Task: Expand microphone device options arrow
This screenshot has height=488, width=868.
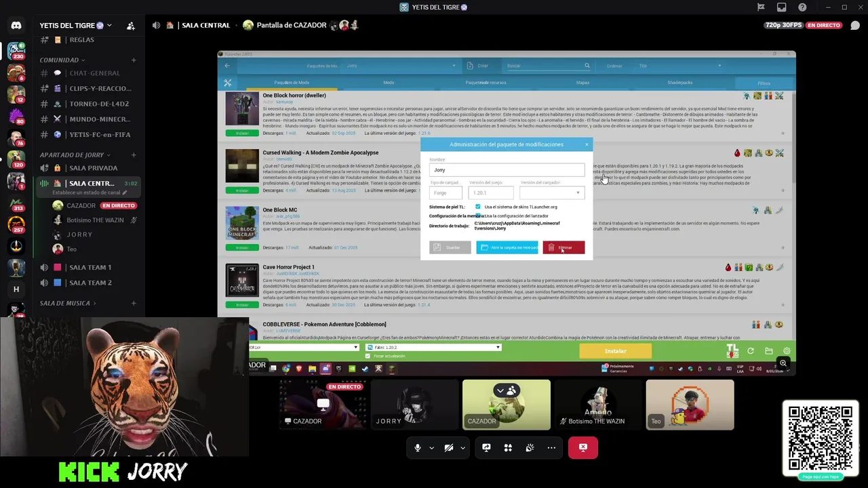Action: pyautogui.click(x=431, y=448)
